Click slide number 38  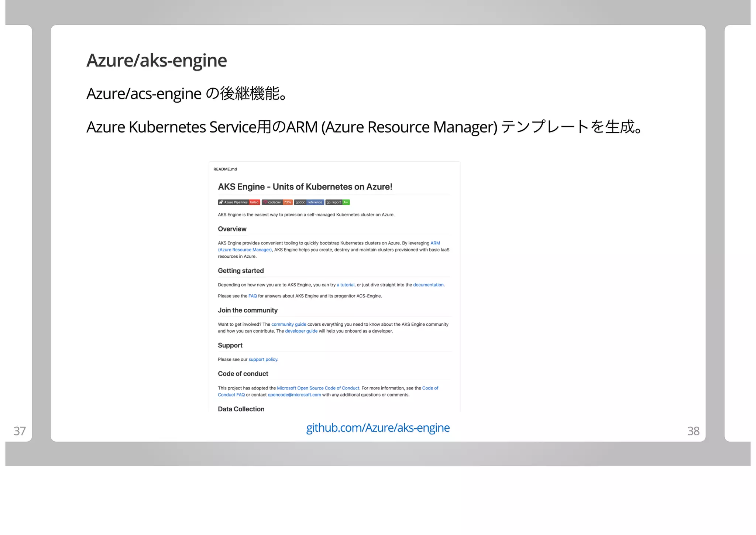(693, 431)
